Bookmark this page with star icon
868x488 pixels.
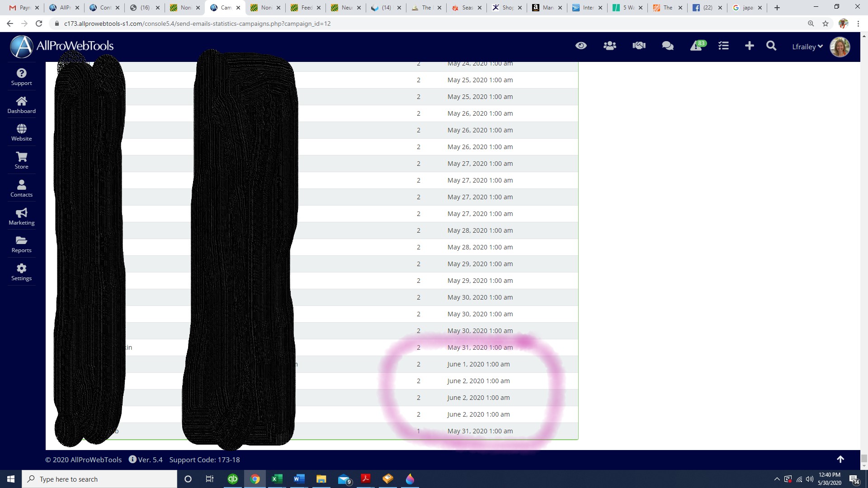pos(826,23)
